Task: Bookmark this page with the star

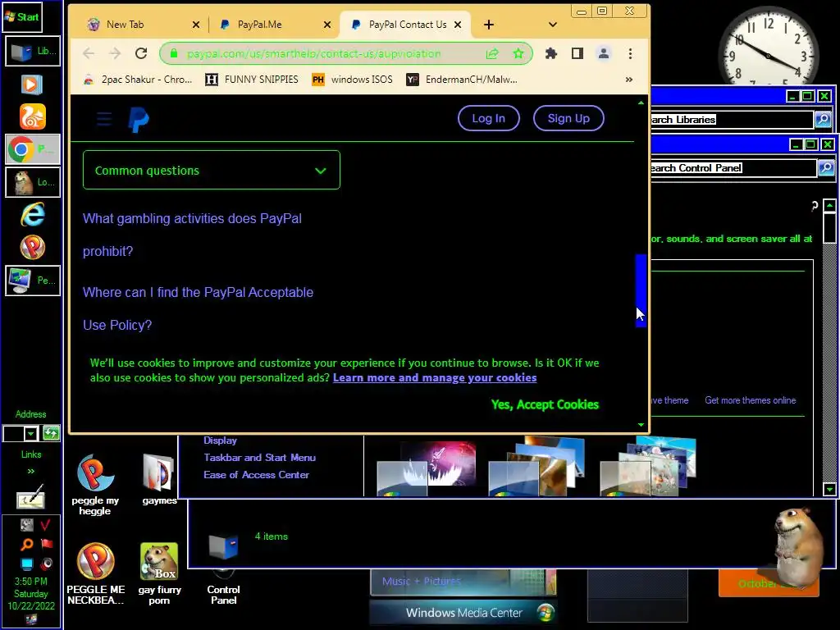Action: [518, 53]
